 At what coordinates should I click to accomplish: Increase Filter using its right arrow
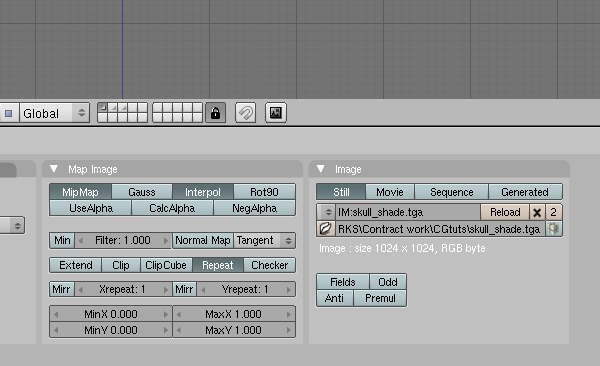166,241
